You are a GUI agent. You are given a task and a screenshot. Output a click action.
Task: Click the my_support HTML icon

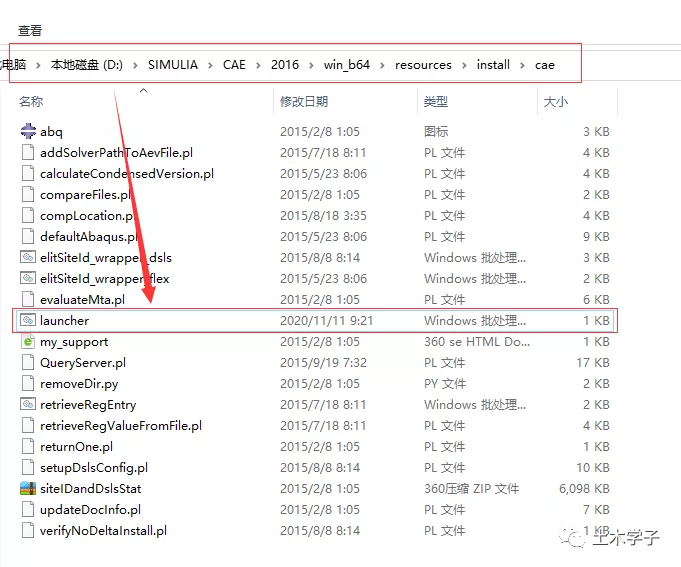28,341
